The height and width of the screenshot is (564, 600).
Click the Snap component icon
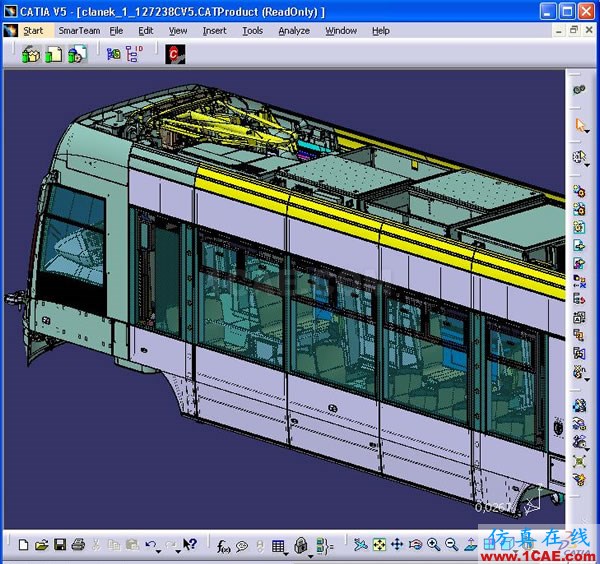pos(579,424)
